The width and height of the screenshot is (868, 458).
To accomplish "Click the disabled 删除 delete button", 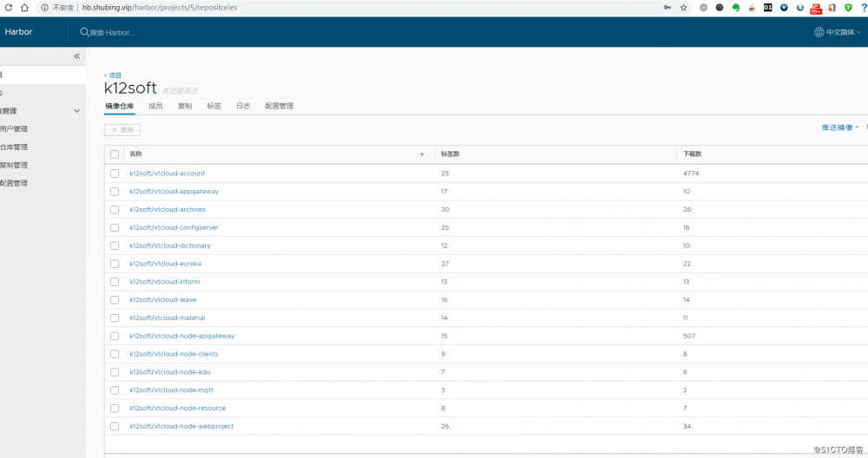I will point(122,130).
